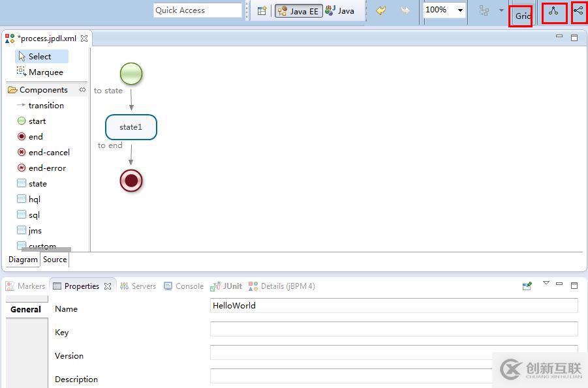Pick the start node component
Screen dimensions: 588x388
(x=31, y=121)
